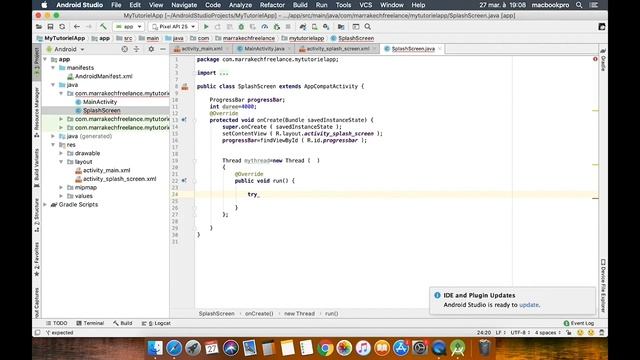Switch to the MainActivity.java tab
This screenshot has width=640, height=360.
(x=264, y=49)
